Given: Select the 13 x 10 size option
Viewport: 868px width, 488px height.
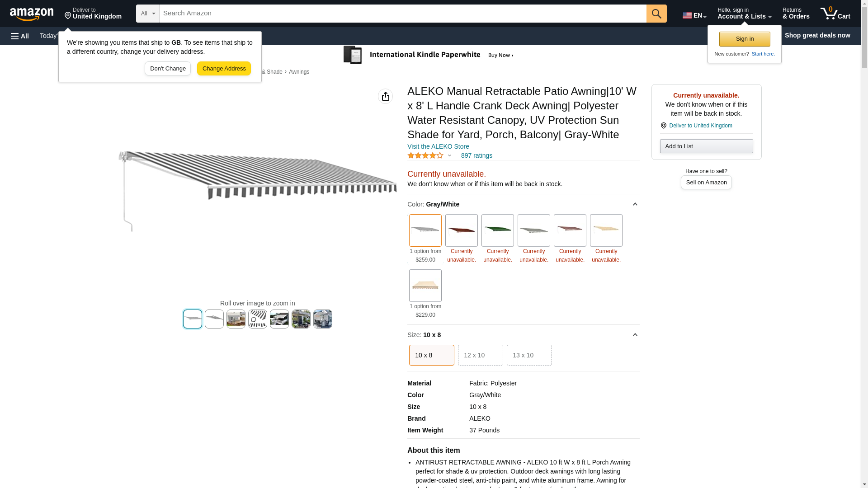Looking at the screenshot, I should click(x=529, y=355).
